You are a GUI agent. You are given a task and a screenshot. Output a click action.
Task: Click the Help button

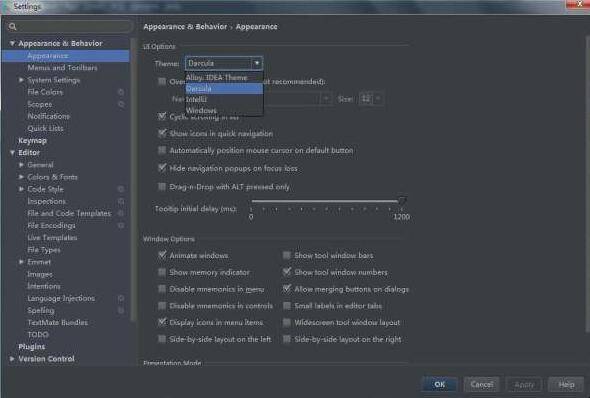pyautogui.click(x=566, y=384)
